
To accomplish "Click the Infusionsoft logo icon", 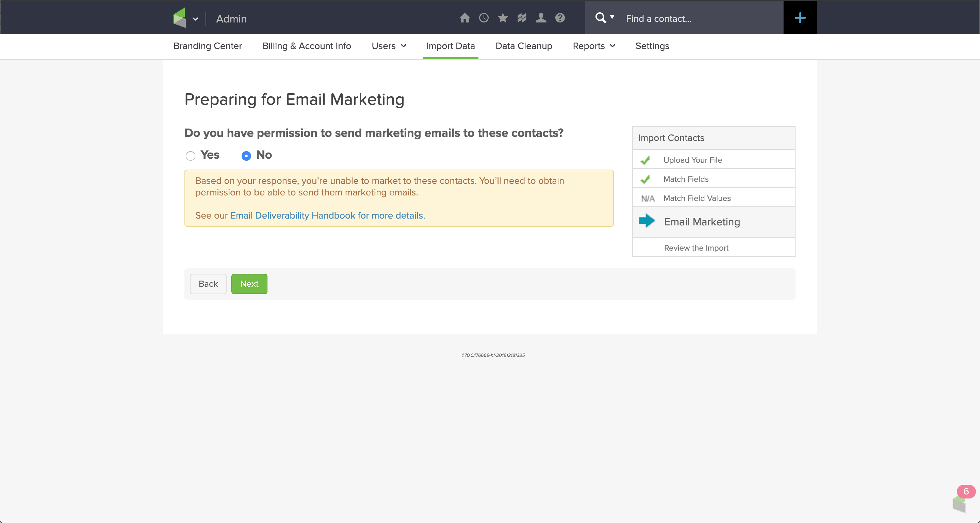I will 180,17.
